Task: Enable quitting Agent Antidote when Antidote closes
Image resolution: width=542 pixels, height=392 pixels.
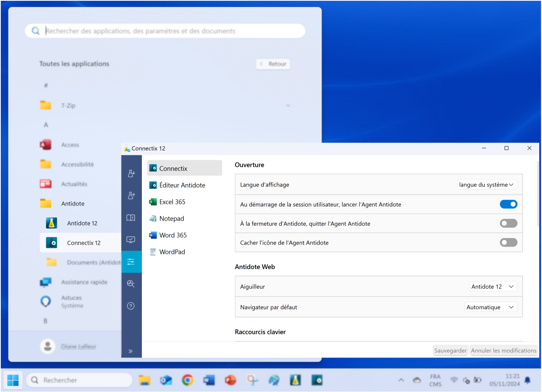Action: 508,223
